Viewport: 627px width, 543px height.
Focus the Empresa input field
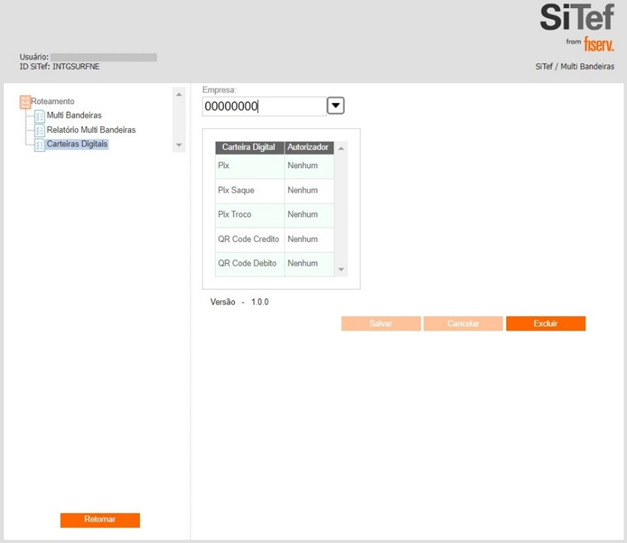tap(263, 106)
